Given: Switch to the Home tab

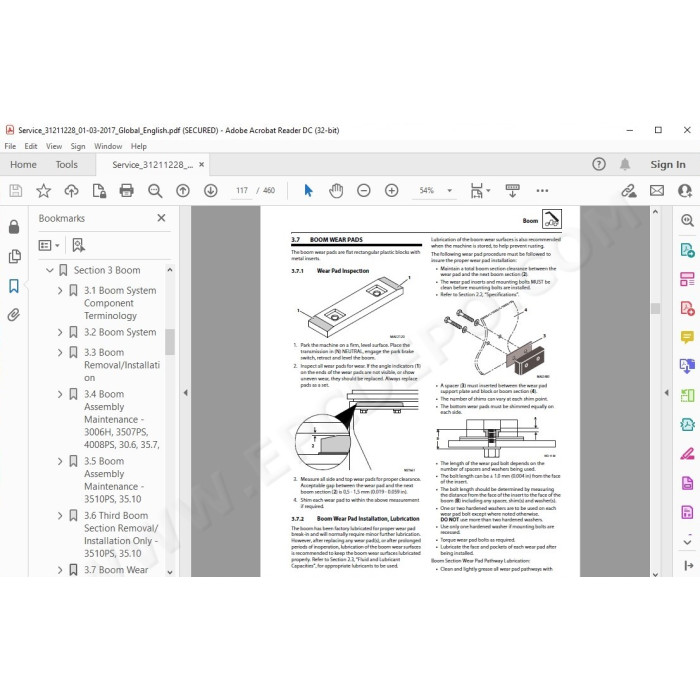Looking at the screenshot, I should point(23,165).
